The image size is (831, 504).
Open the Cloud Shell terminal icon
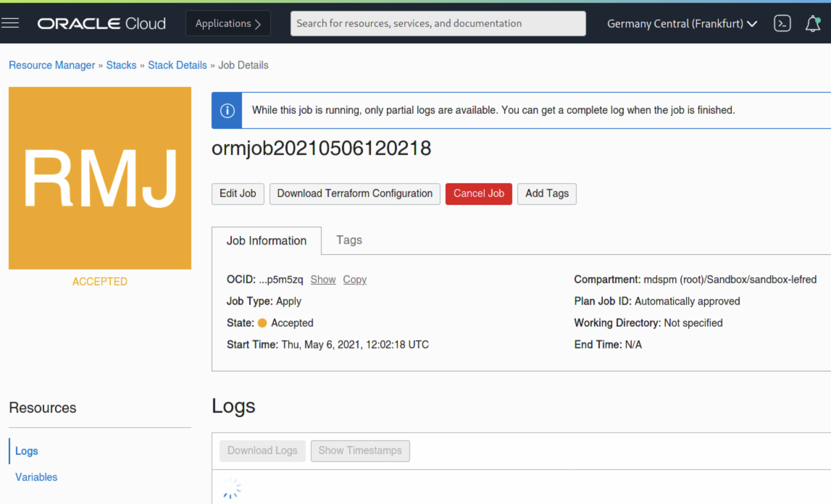782,24
